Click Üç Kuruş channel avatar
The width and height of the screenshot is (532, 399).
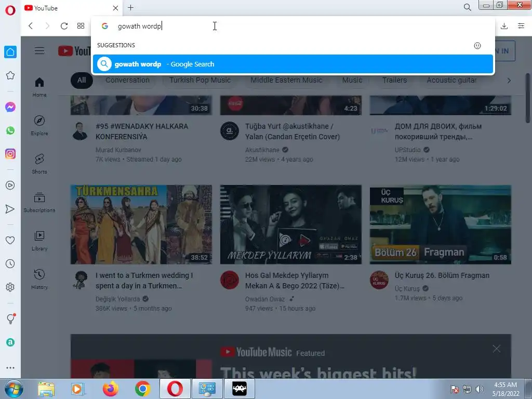click(379, 280)
